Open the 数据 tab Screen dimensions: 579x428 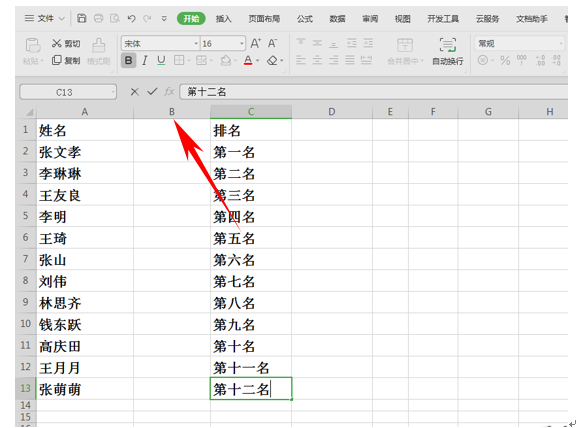(338, 18)
